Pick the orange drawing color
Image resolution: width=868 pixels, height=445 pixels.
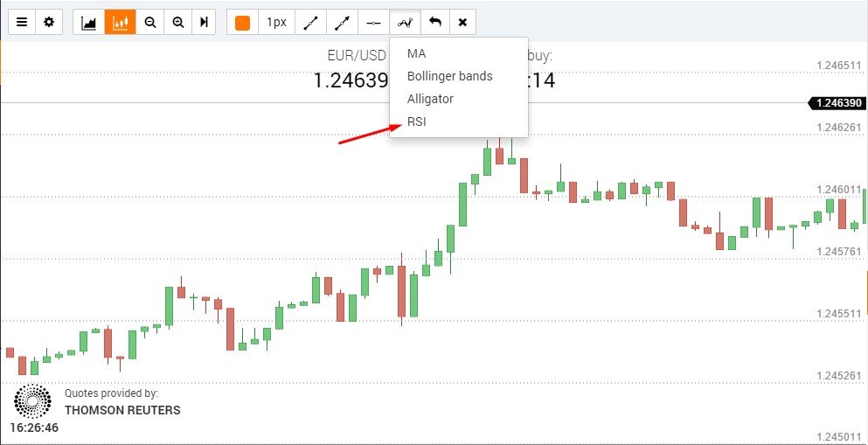[242, 22]
